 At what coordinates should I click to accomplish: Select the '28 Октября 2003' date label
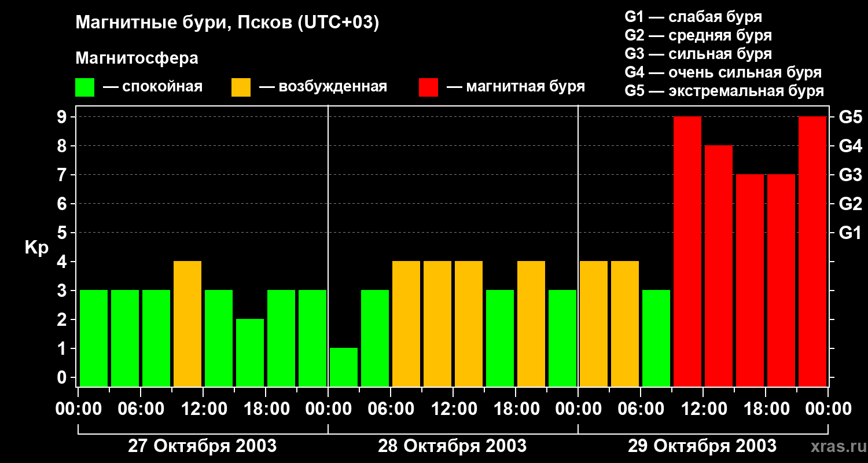tap(452, 446)
